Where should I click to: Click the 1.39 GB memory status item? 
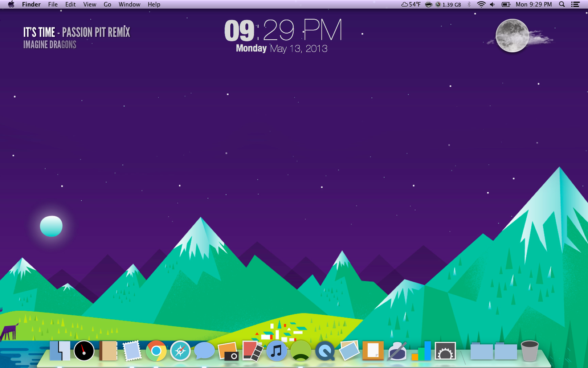448,4
